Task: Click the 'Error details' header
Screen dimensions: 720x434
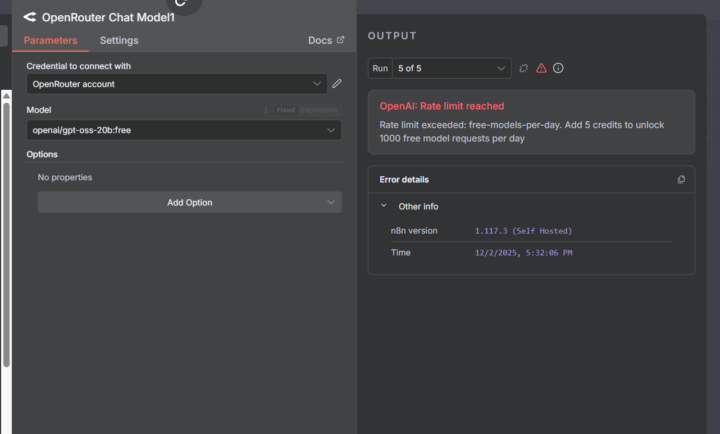Action: pos(404,180)
